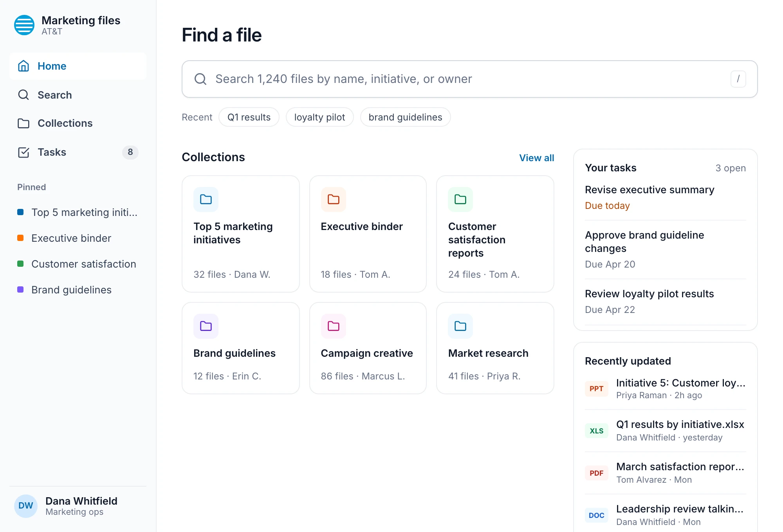Open Search from the sidebar menu
This screenshot has width=783, height=532.
tap(78, 95)
